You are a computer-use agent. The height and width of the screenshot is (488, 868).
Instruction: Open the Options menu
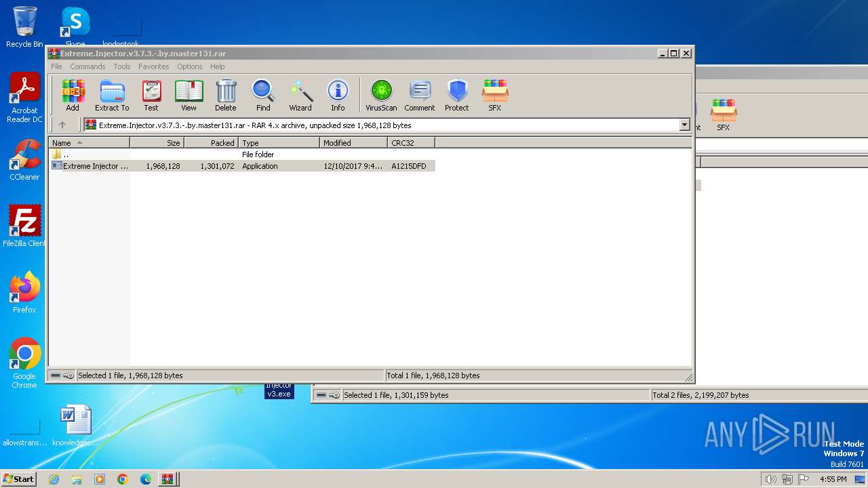(x=190, y=66)
